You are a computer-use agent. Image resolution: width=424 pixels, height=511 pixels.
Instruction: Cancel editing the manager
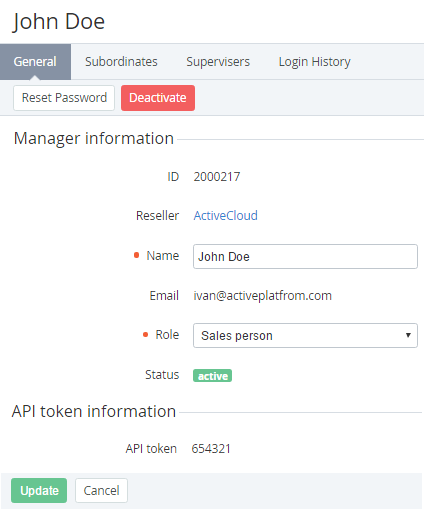[101, 491]
